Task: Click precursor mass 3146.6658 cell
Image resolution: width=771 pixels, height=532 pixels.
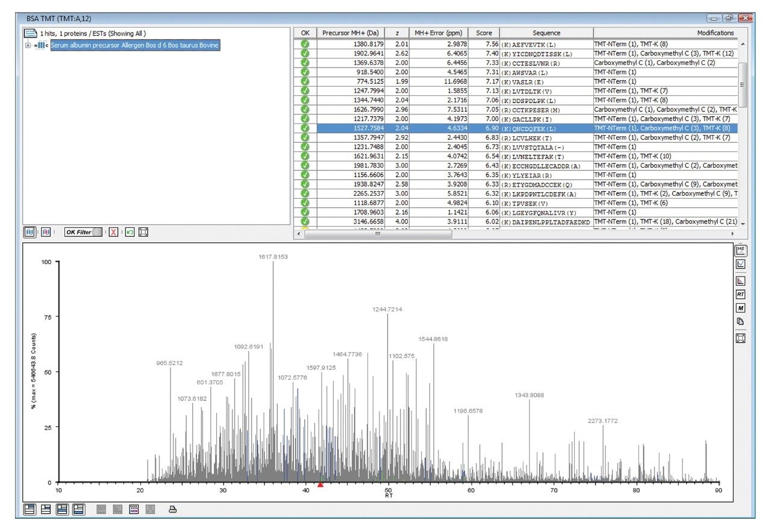Action: (x=351, y=222)
